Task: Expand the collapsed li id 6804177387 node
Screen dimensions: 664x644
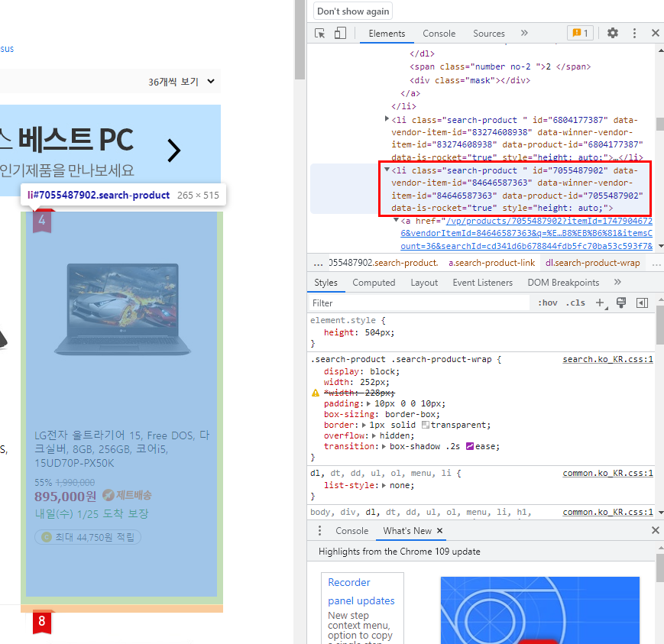Action: [387, 119]
